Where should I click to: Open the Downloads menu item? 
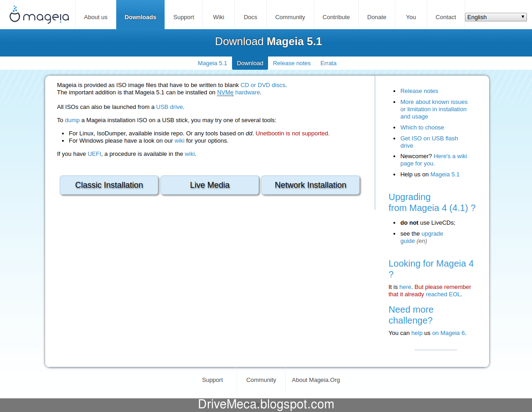coord(140,17)
